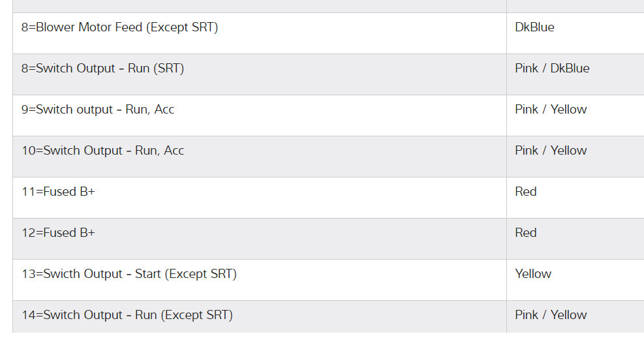This screenshot has height=338, width=644.
Task: Click the '11=Fused B+' cell
Action: pos(58,192)
